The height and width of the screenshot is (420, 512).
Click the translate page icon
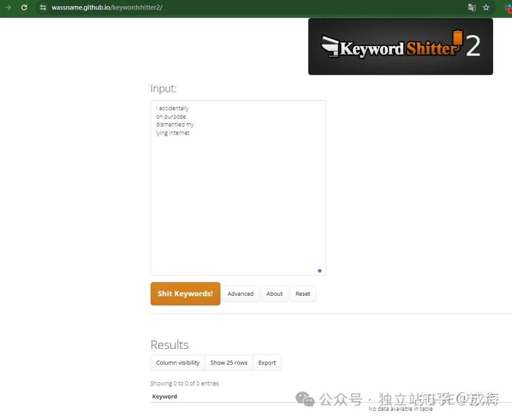point(472,7)
